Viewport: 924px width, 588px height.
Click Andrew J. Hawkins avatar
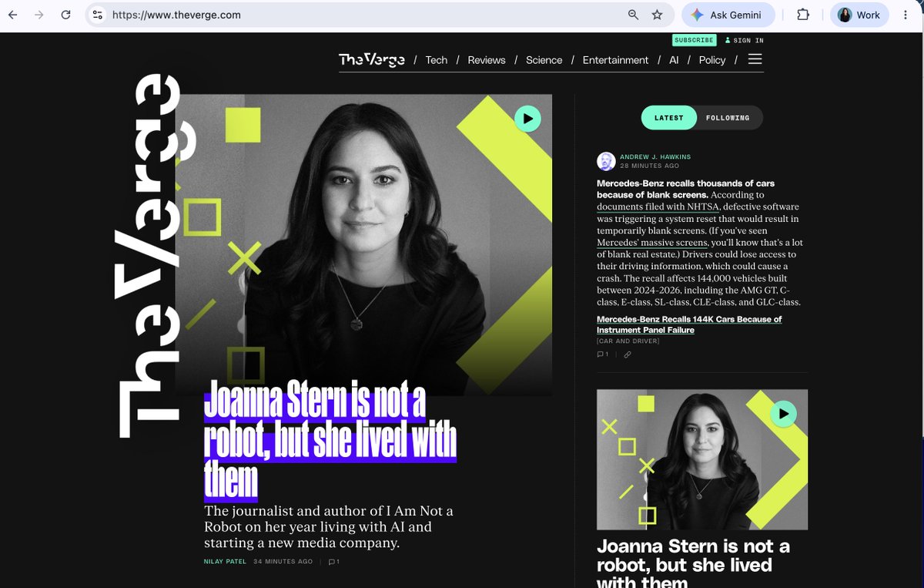tap(606, 161)
